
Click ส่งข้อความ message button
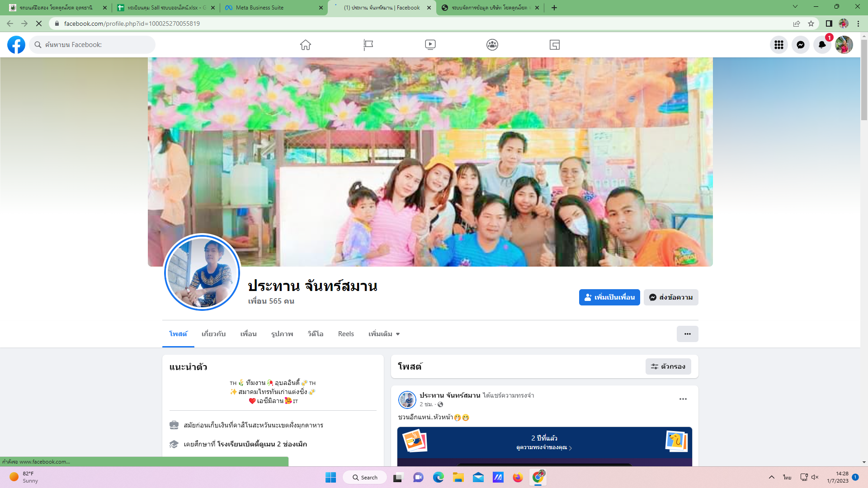click(671, 297)
